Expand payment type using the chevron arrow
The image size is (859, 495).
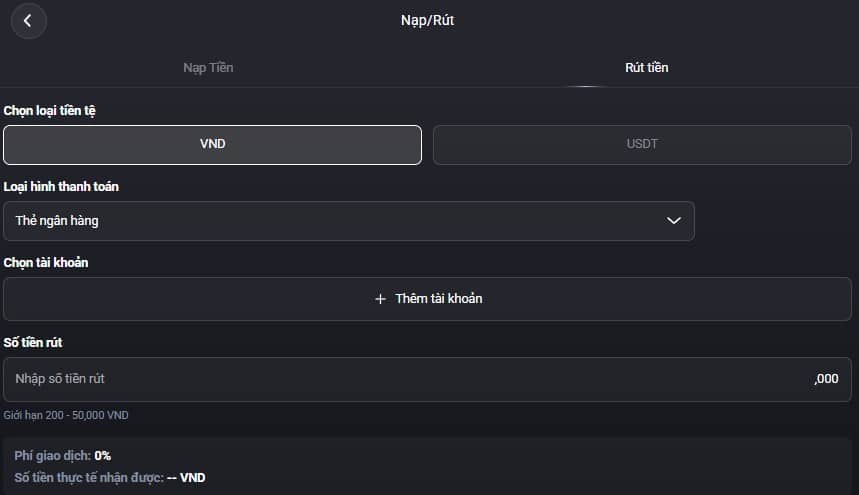click(x=673, y=221)
